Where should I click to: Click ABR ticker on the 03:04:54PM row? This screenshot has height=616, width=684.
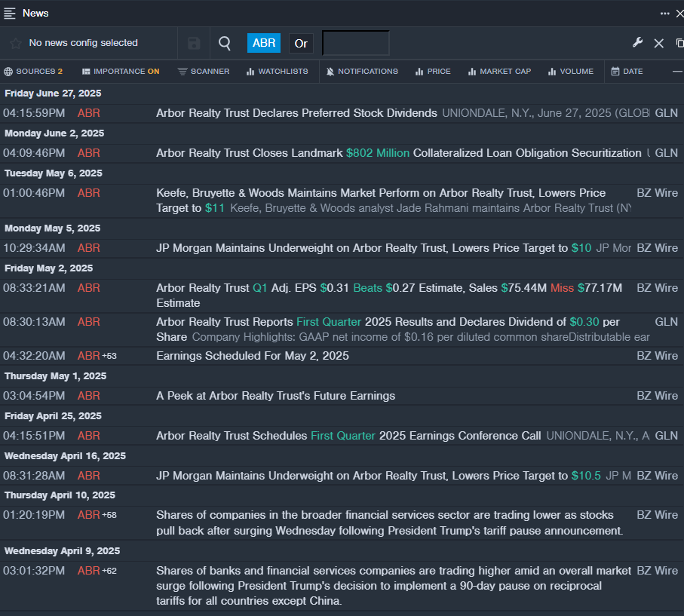88,396
